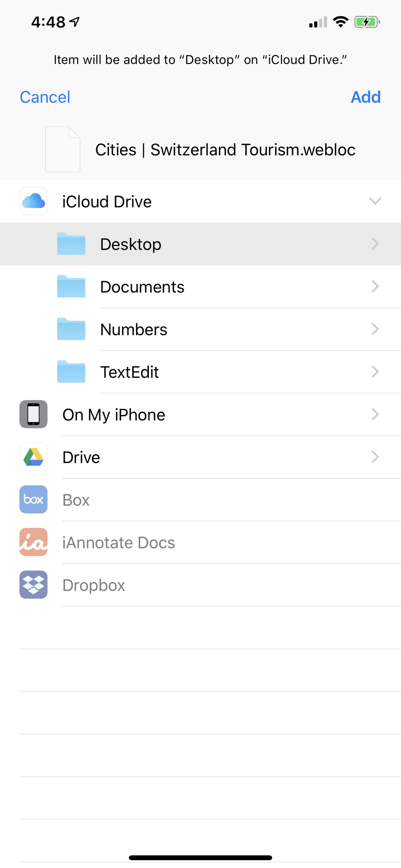This screenshot has width=401, height=868.
Task: Collapse iCloud Drive with the down chevron
Action: (375, 201)
